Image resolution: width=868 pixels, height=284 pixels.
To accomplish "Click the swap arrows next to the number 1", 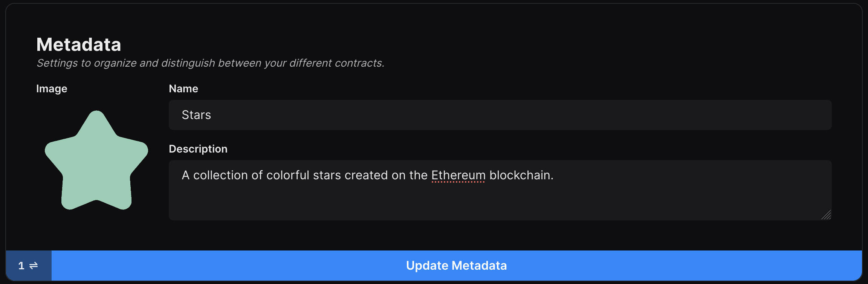I will click(x=33, y=266).
